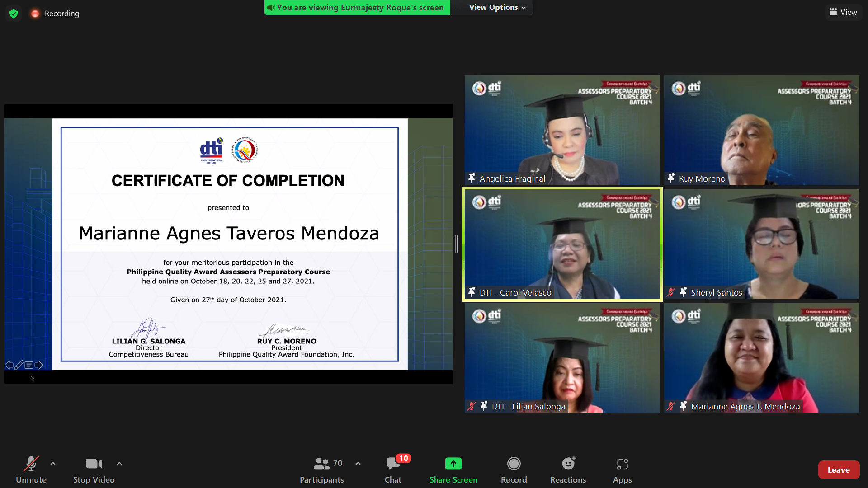
Task: Click the divider handle between shared screen and gallery
Action: click(457, 244)
